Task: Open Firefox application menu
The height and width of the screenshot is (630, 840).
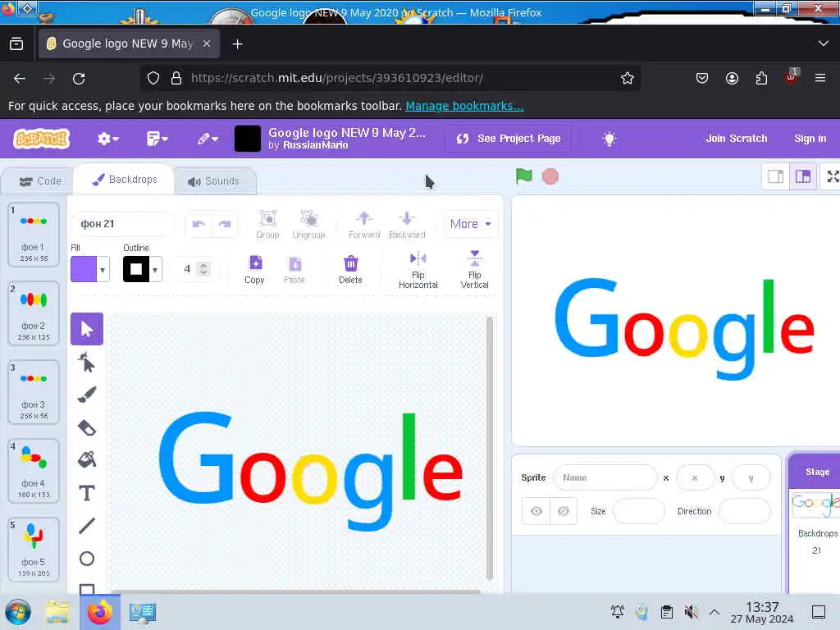Action: 820,78
